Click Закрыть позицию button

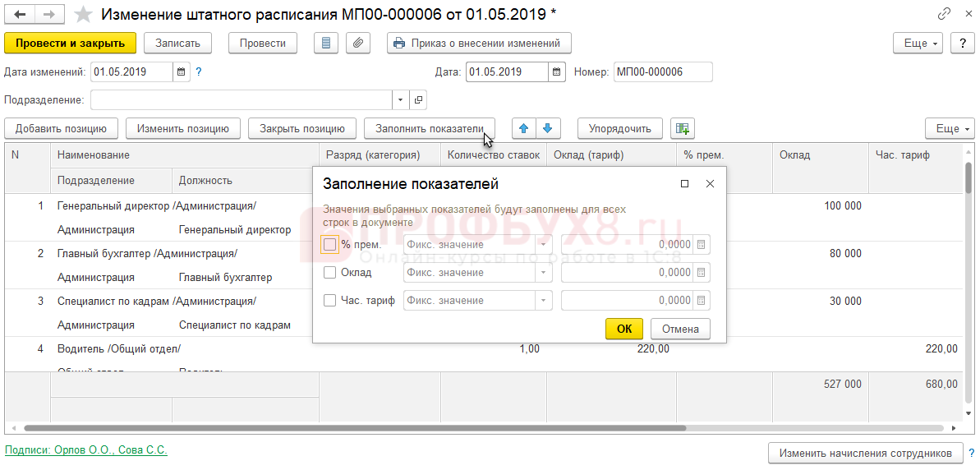[x=302, y=129]
